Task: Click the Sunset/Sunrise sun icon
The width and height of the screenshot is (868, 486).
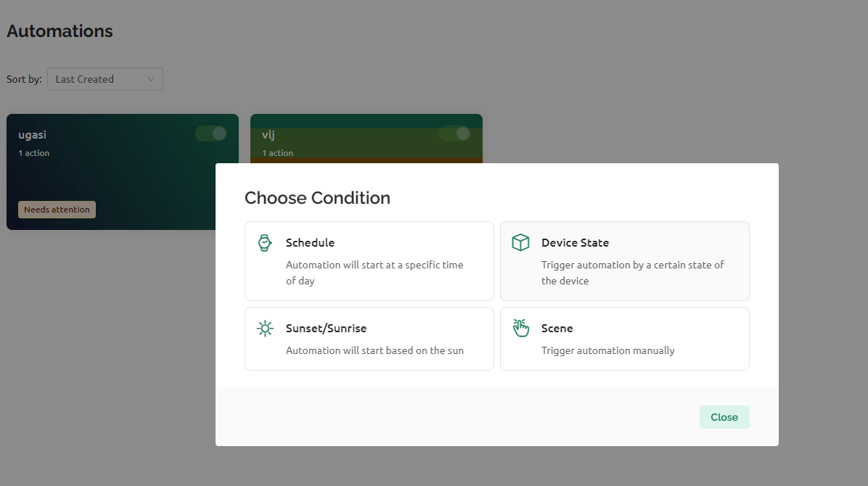Action: (266, 329)
